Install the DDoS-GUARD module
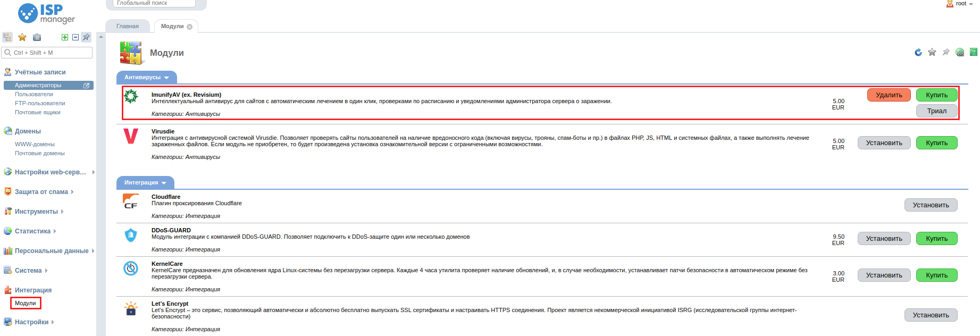980x336 pixels. tap(884, 239)
